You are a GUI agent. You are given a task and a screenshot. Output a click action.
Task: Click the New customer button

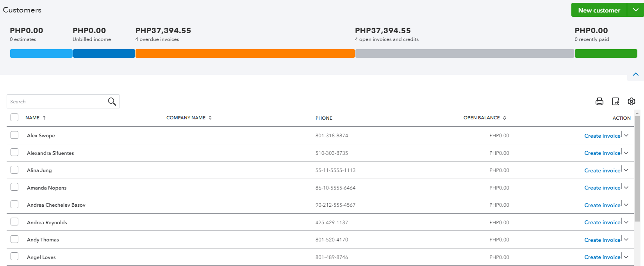pos(599,10)
